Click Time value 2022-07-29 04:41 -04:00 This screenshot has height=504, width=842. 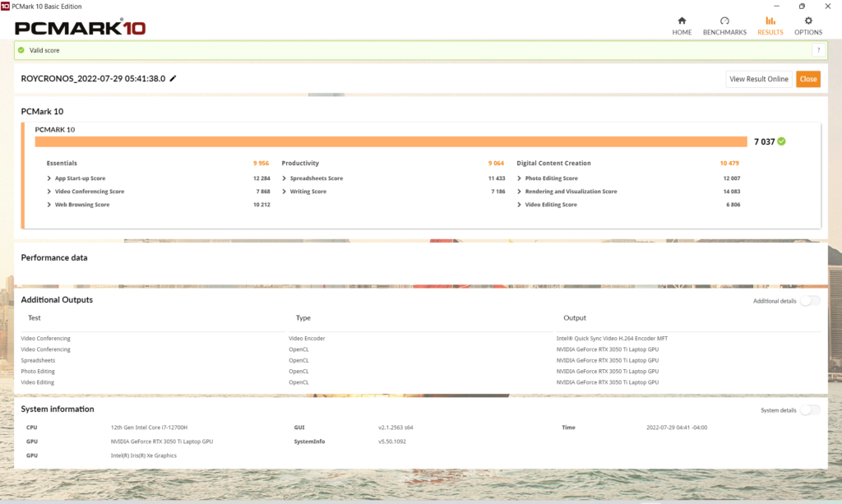click(677, 428)
